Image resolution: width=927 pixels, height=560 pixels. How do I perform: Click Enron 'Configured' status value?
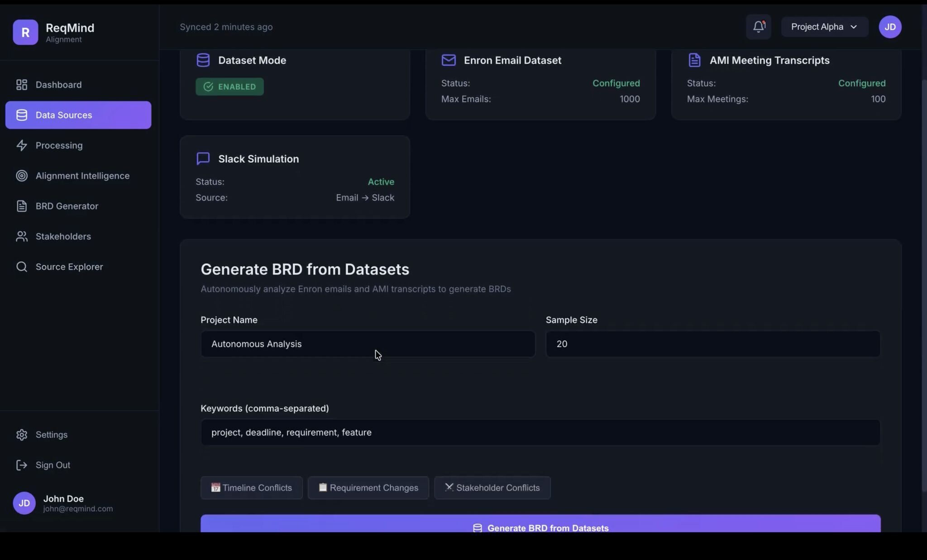click(x=616, y=83)
